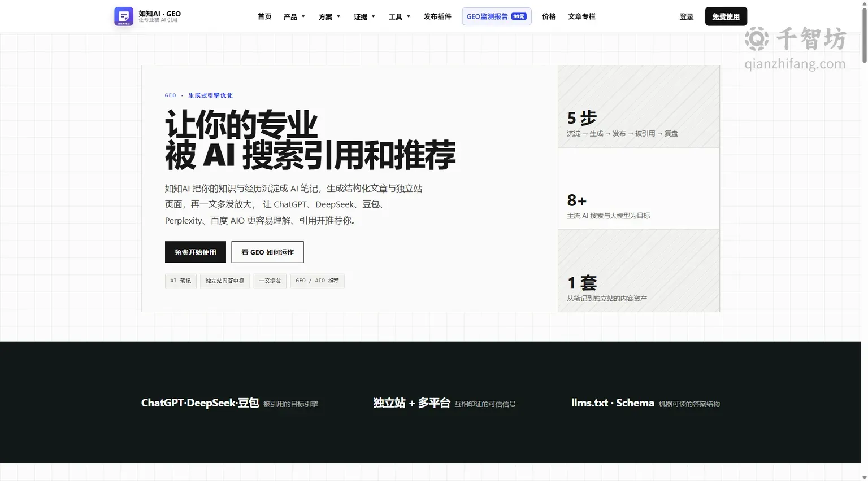Screen dimensions: 868x481
Task: Click the 让你的专业 headline line
Action: (x=241, y=124)
